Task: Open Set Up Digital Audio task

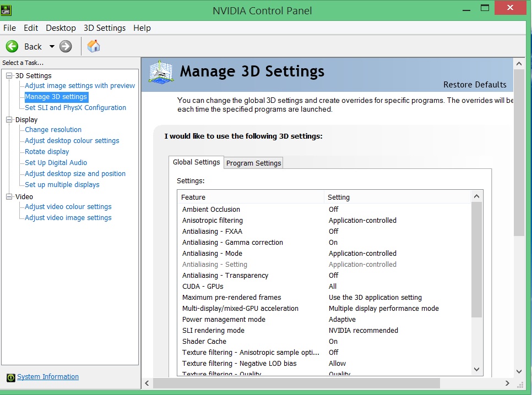Action: (56, 162)
